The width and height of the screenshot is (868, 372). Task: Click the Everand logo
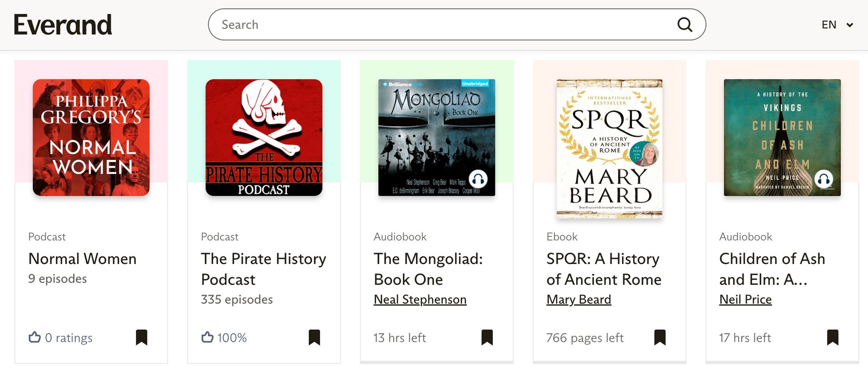[63, 24]
